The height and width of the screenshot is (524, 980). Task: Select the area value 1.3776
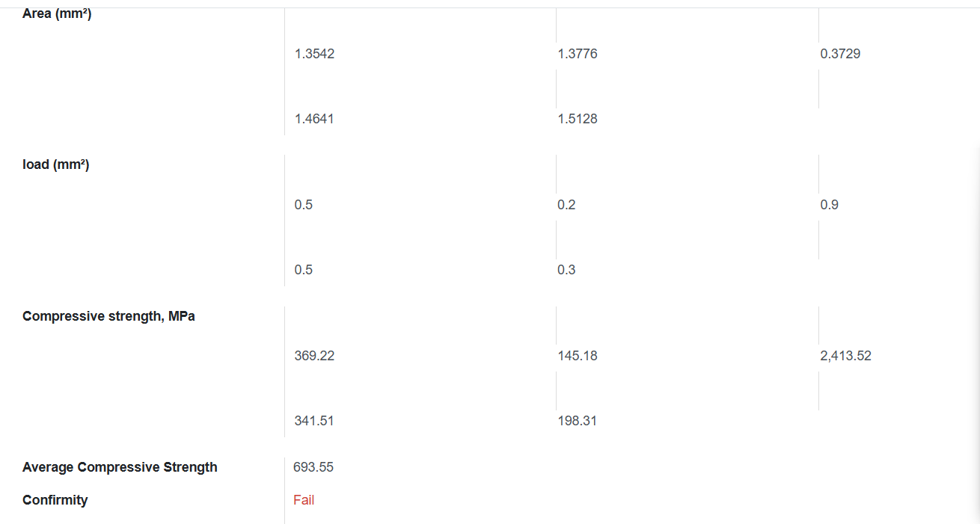(577, 54)
